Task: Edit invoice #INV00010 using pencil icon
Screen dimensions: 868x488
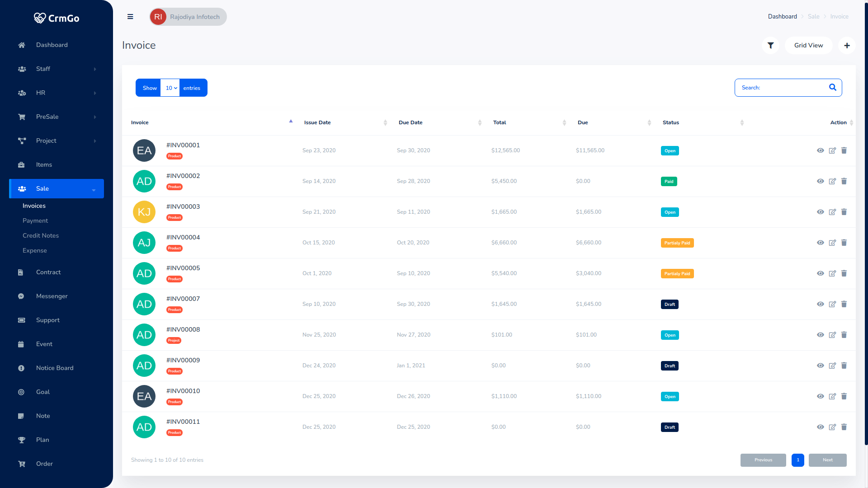Action: pos(832,396)
